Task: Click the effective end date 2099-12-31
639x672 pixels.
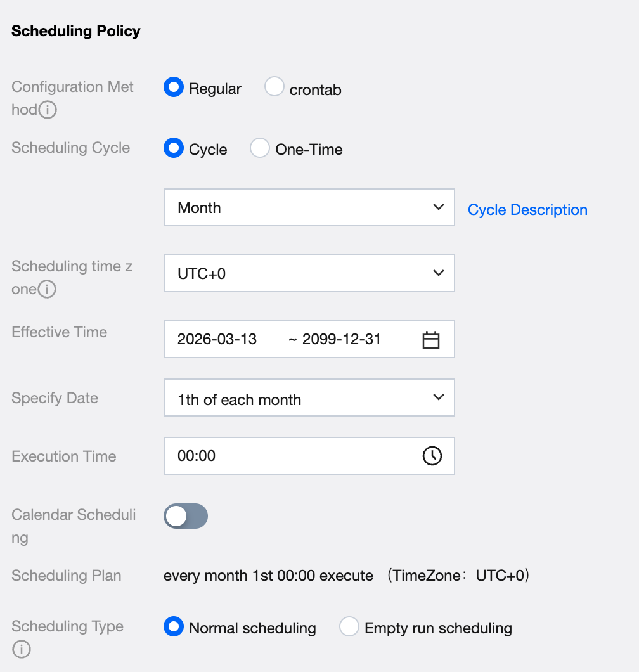Action: click(x=342, y=339)
